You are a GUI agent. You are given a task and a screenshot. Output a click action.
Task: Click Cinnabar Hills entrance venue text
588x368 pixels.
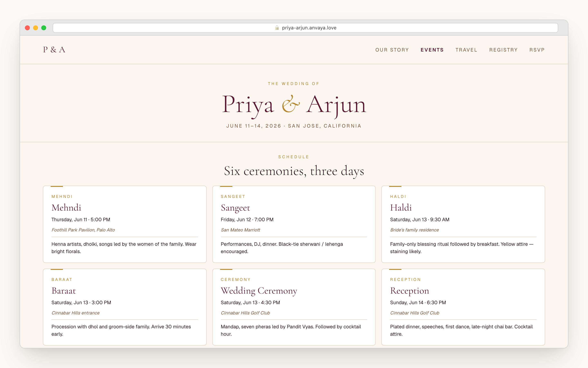click(76, 313)
